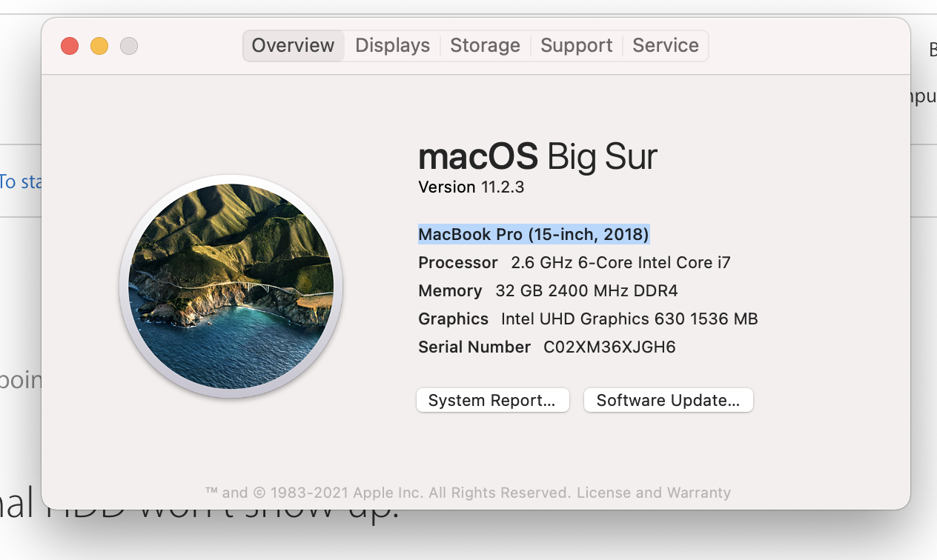
Task: Click the Memory 32 GB line
Action: click(x=548, y=290)
